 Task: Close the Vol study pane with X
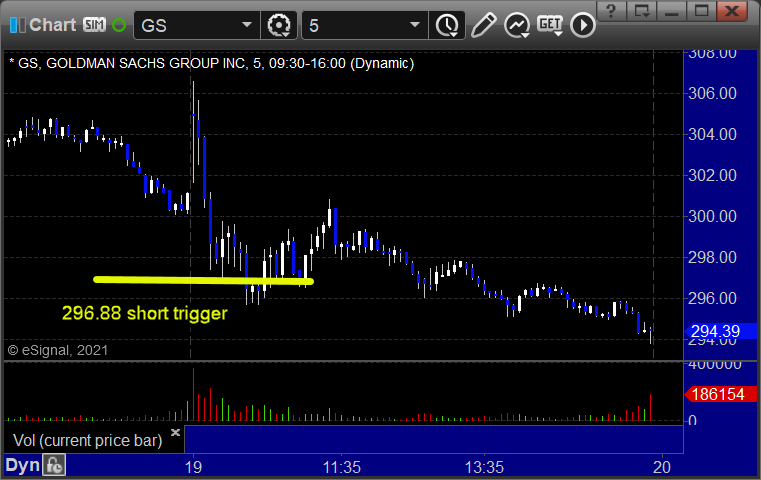[175, 432]
